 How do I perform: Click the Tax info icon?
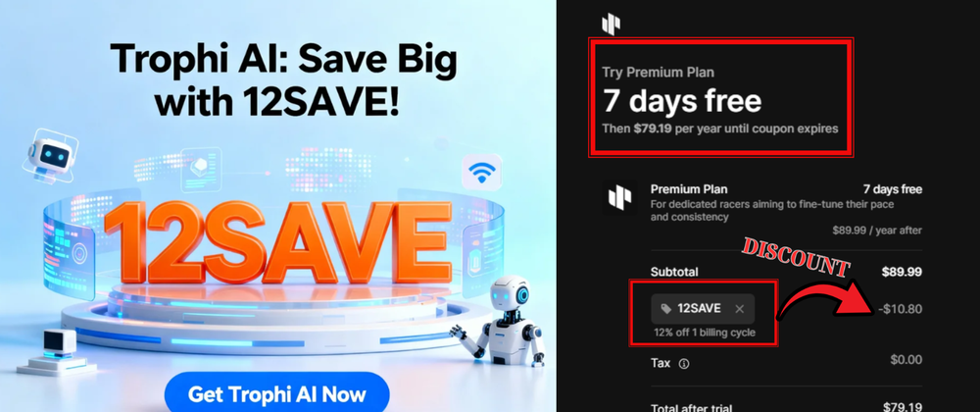point(684,363)
